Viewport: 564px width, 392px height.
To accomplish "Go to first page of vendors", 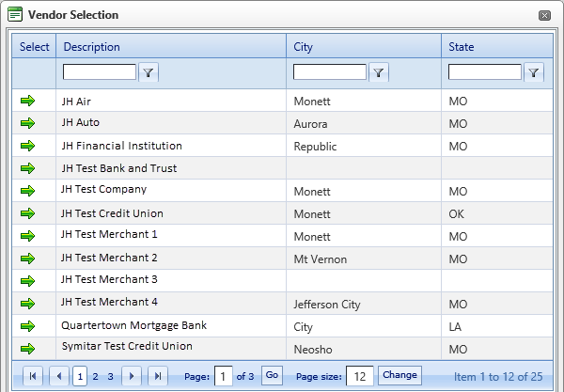I will (x=33, y=376).
